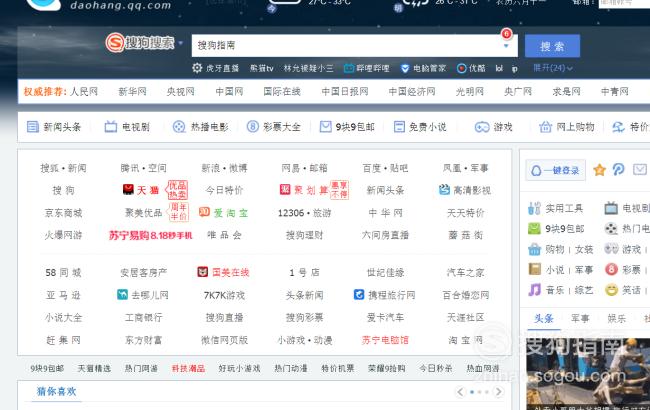Open the 特价机票 bottom link
The height and width of the screenshot is (410, 650).
[x=337, y=368]
